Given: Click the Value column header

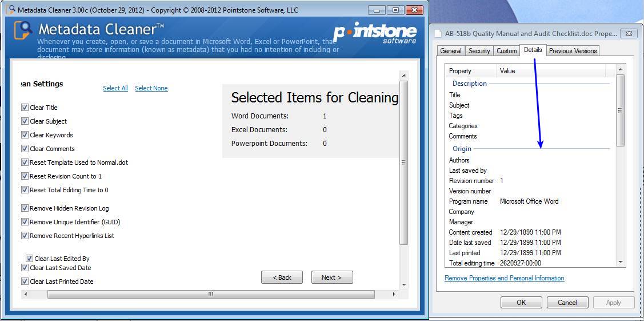Looking at the screenshot, I should tap(551, 71).
